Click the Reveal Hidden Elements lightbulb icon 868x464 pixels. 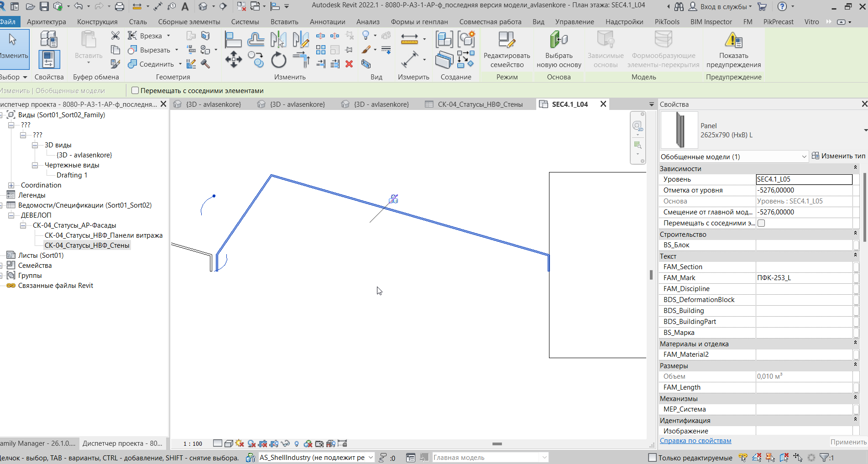(297, 443)
